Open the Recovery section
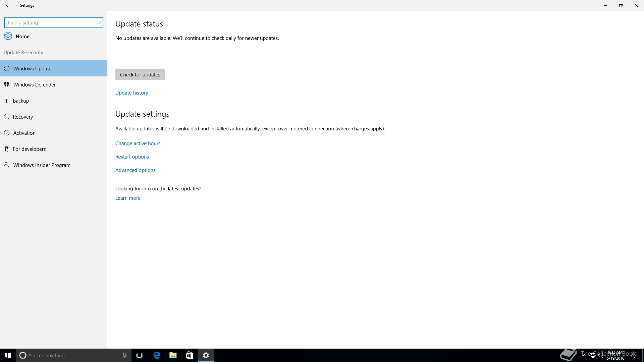Viewport: 644px width, 362px height. tap(54, 117)
